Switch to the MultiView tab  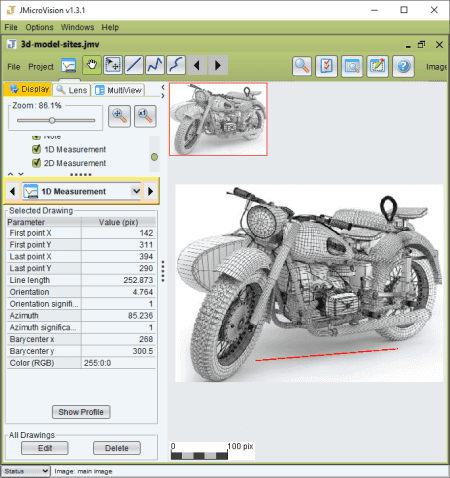[x=118, y=90]
